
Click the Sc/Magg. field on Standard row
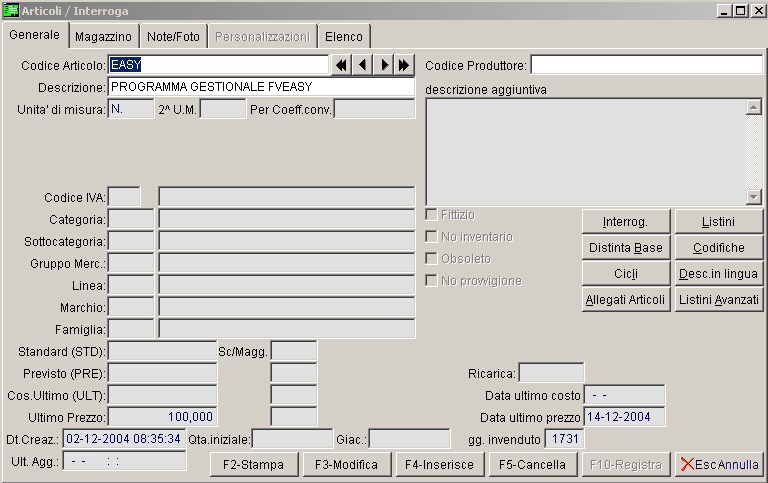pyautogui.click(x=294, y=351)
